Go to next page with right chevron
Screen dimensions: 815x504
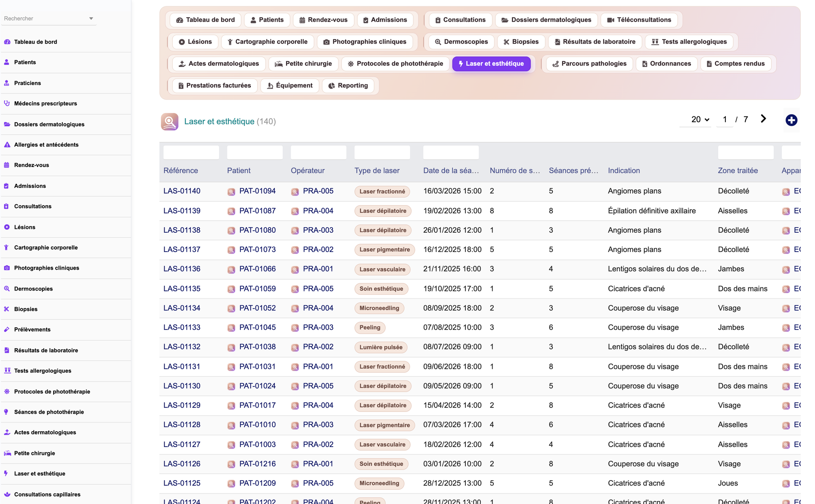[763, 119]
